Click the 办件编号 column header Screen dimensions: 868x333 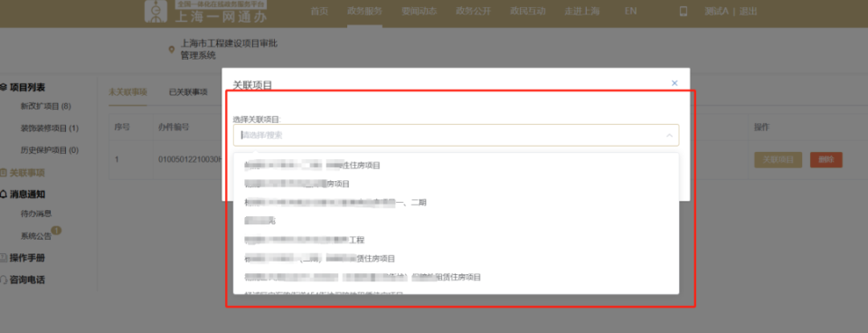tap(174, 127)
